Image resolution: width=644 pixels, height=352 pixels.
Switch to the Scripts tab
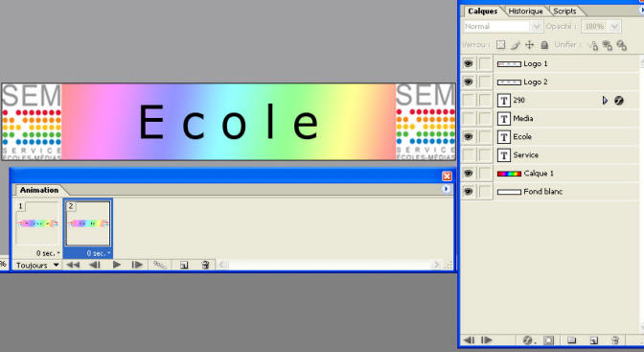tap(564, 12)
